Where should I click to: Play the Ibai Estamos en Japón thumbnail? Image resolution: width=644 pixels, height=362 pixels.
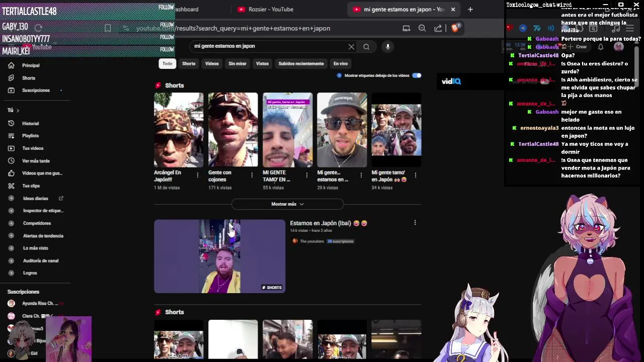pos(220,256)
